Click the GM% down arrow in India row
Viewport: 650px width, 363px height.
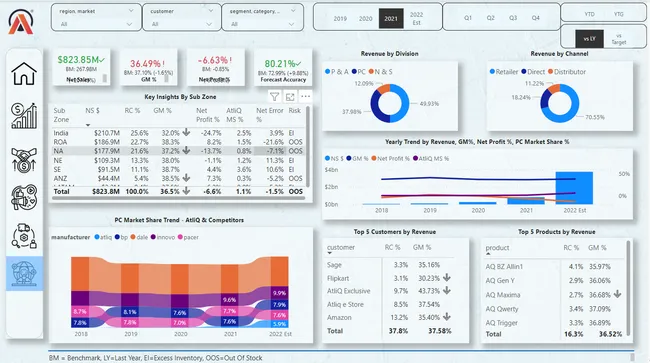[x=186, y=132]
